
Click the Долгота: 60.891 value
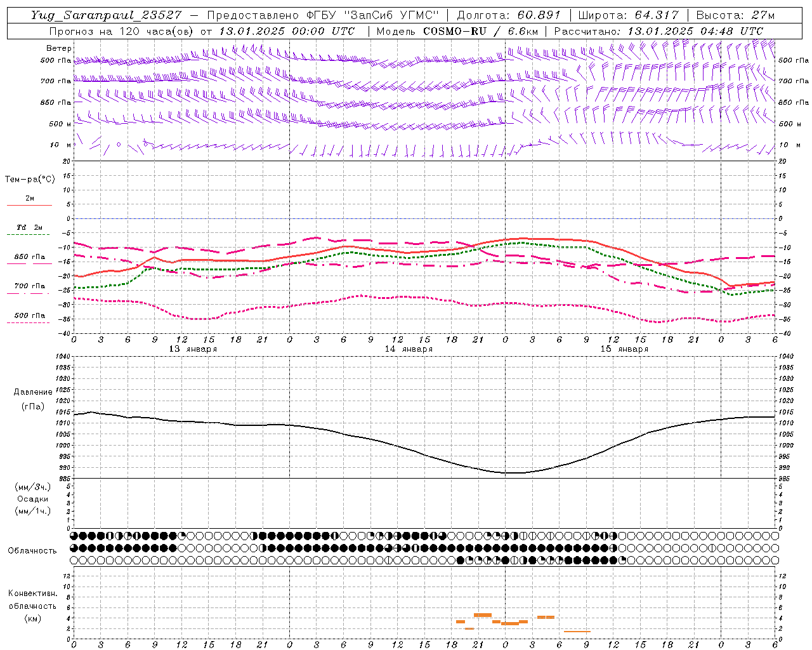pyautogui.click(x=509, y=15)
